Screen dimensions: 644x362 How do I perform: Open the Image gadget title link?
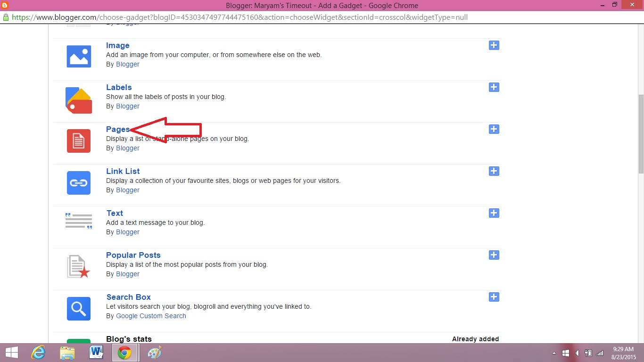point(118,46)
